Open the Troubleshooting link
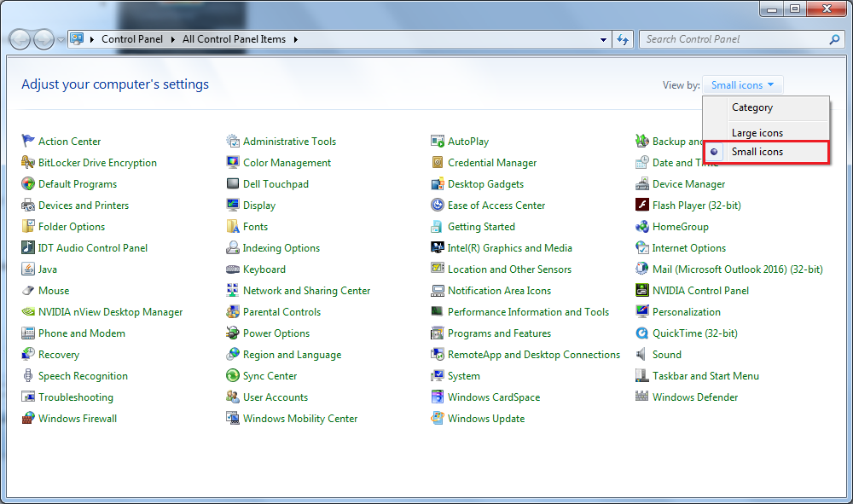The image size is (853, 504). pyautogui.click(x=76, y=397)
